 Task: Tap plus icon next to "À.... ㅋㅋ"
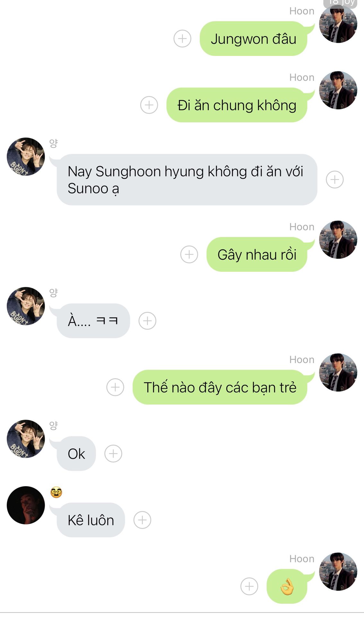click(x=147, y=321)
